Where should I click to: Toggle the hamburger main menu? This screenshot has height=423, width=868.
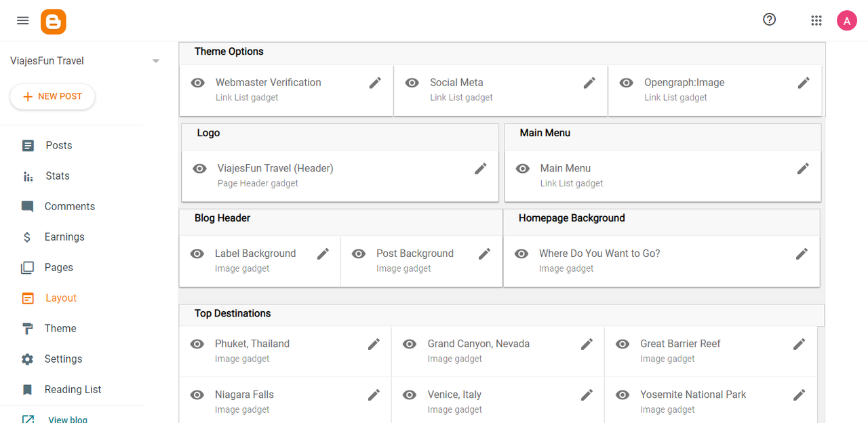(23, 20)
